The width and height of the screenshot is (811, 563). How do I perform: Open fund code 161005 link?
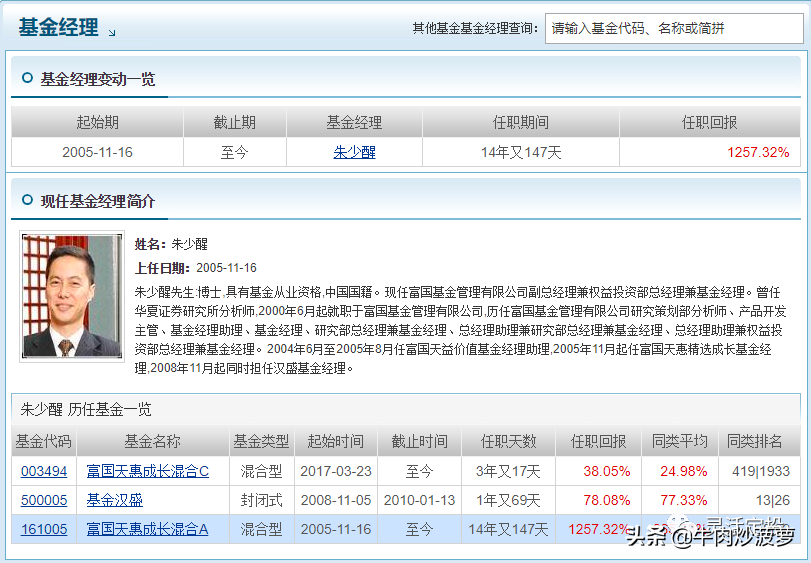pyautogui.click(x=44, y=529)
